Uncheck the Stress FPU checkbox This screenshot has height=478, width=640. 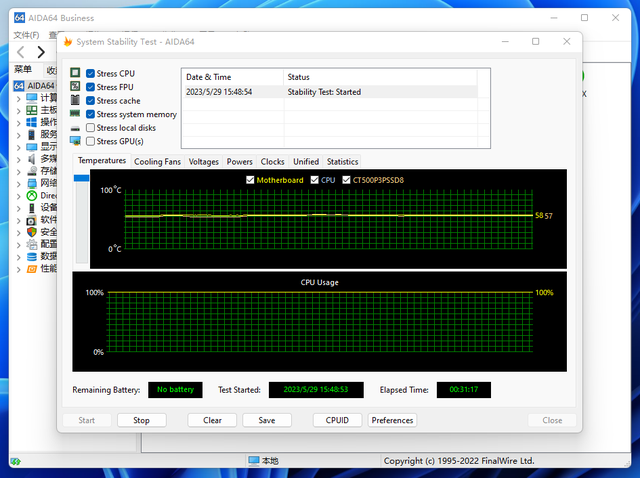point(90,87)
